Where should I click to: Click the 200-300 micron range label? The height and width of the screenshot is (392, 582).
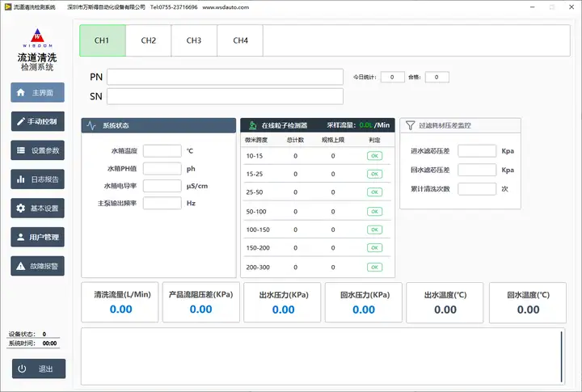point(258,268)
